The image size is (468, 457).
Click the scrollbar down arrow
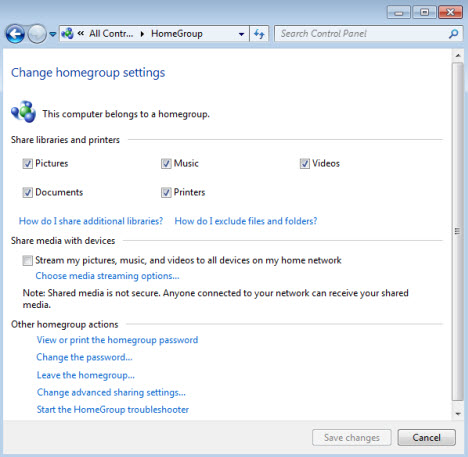pos(458,414)
